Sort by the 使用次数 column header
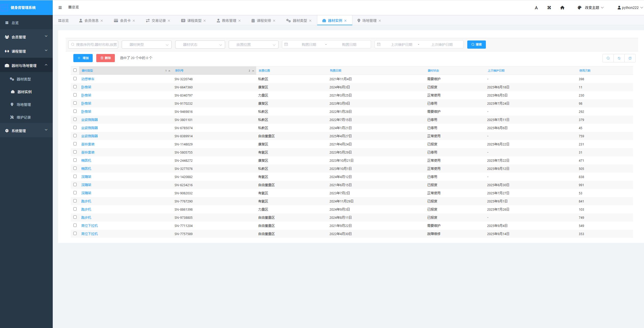Image resolution: width=644 pixels, height=328 pixels. 585,71
